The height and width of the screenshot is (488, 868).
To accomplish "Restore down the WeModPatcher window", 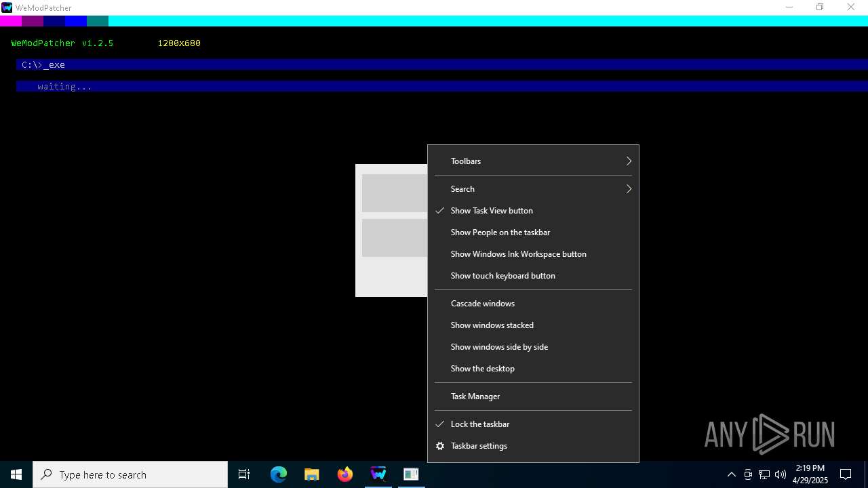I will click(x=820, y=7).
